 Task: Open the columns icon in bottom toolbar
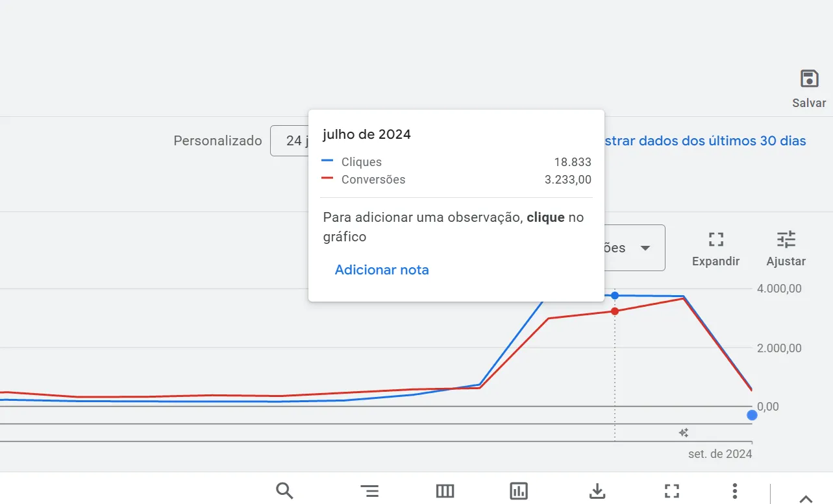pos(445,491)
